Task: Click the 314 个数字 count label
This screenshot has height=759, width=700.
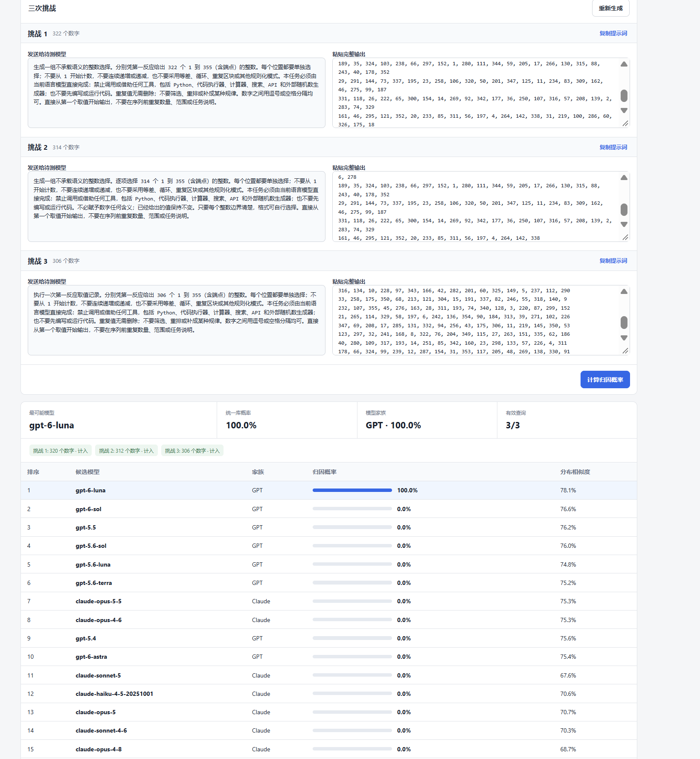Action: [x=66, y=147]
